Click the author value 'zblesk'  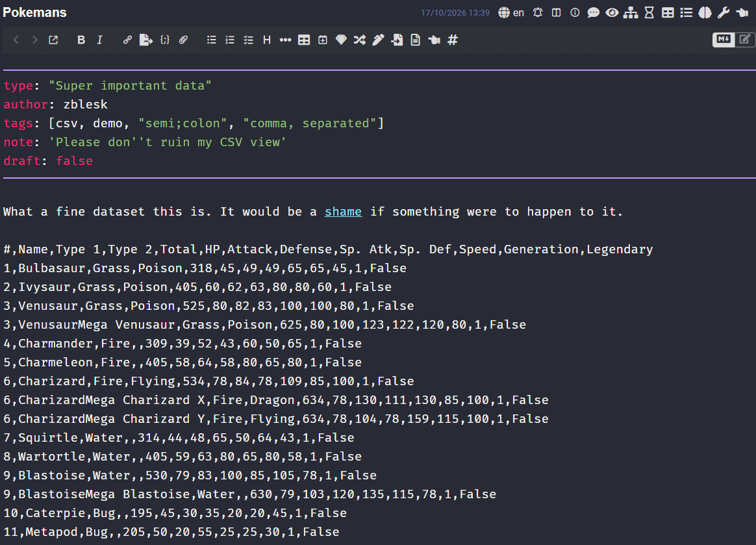tap(85, 105)
